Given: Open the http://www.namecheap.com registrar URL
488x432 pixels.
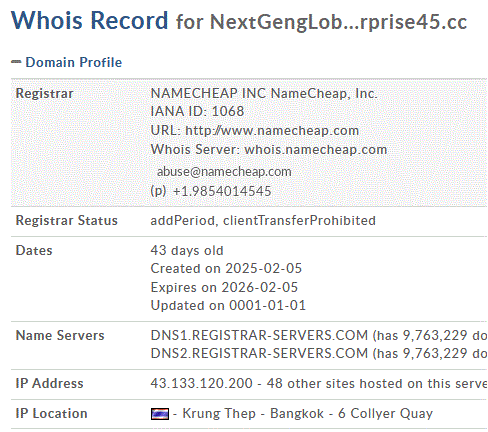Looking at the screenshot, I should [x=272, y=130].
